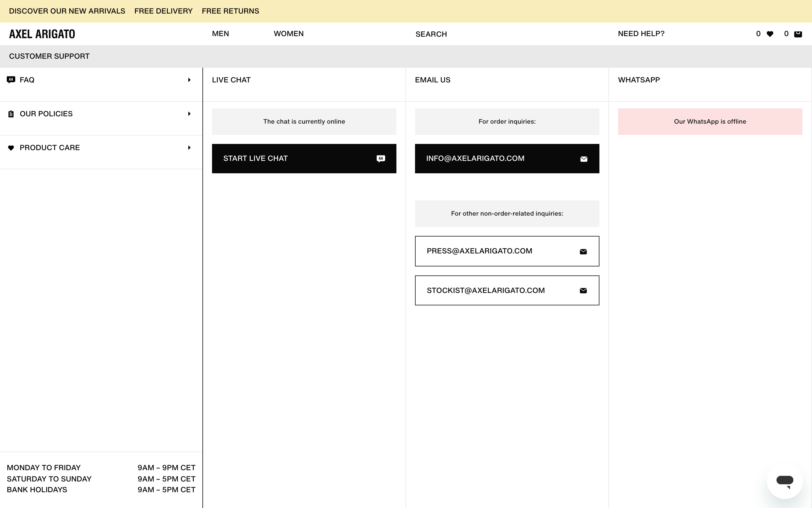Click the bag item count number
This screenshot has width=812, height=508.
[786, 34]
